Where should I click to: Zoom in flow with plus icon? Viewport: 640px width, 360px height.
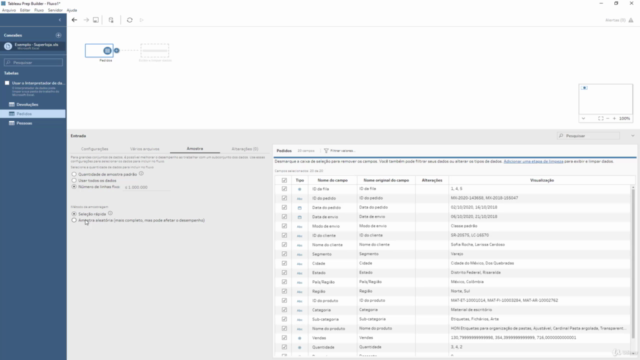point(614,118)
